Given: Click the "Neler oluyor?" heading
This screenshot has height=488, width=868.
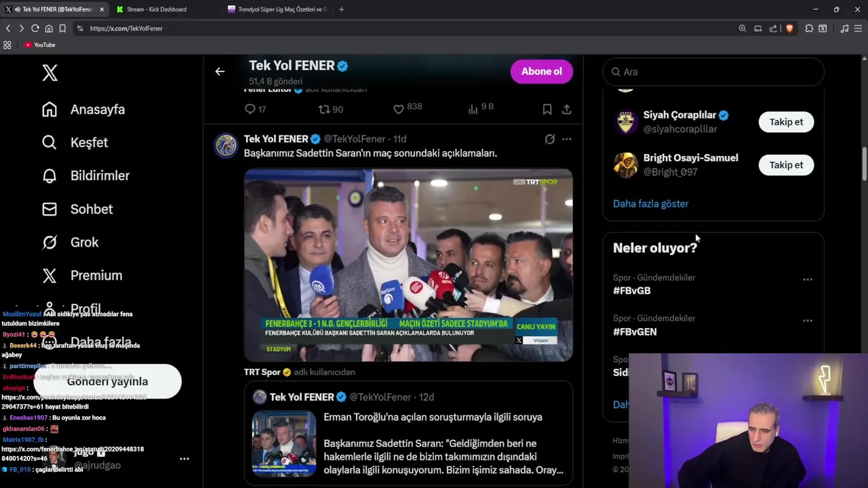Looking at the screenshot, I should click(655, 248).
